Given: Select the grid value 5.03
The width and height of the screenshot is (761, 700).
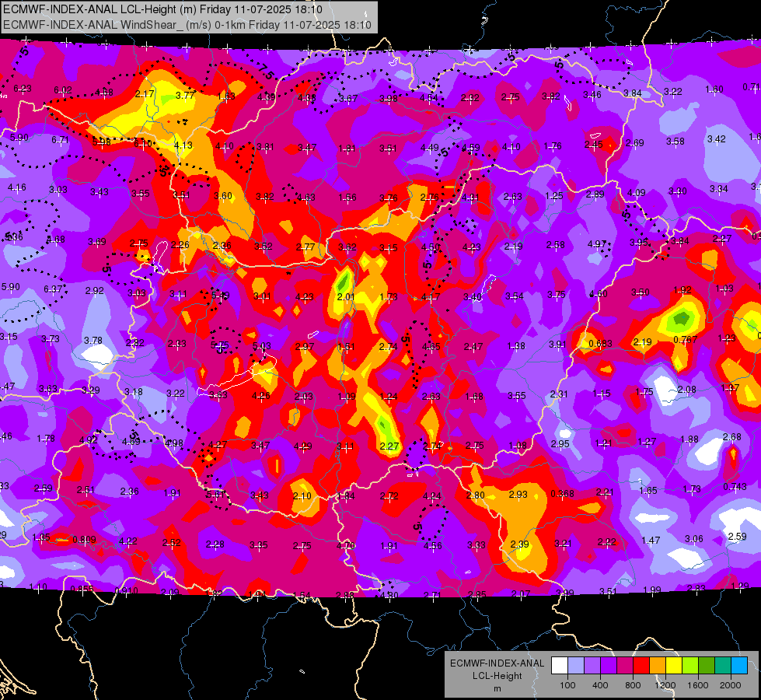Looking at the screenshot, I should click(x=262, y=346).
